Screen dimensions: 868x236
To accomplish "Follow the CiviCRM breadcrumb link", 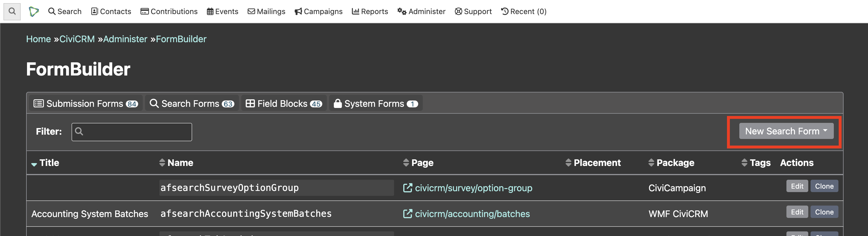I will pos(77,39).
